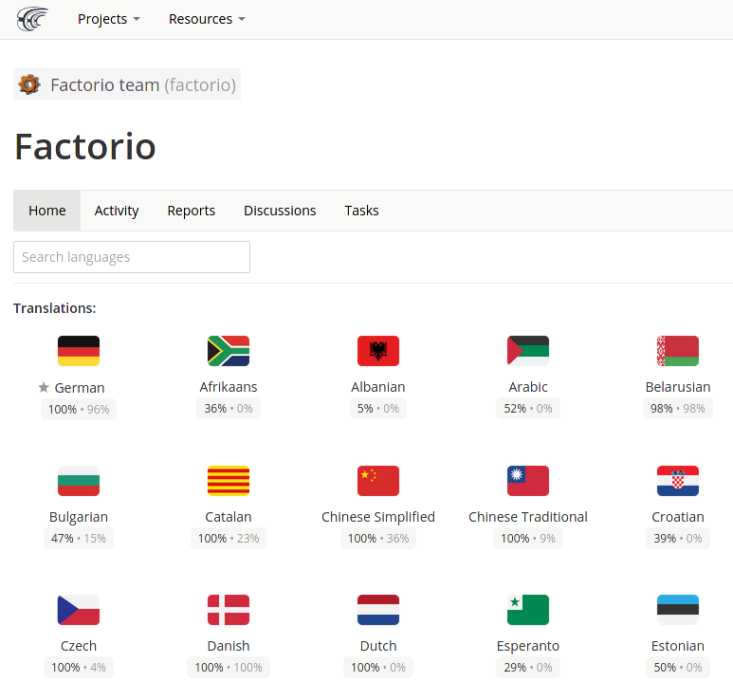
Task: Open the German translation link
Action: tap(80, 388)
